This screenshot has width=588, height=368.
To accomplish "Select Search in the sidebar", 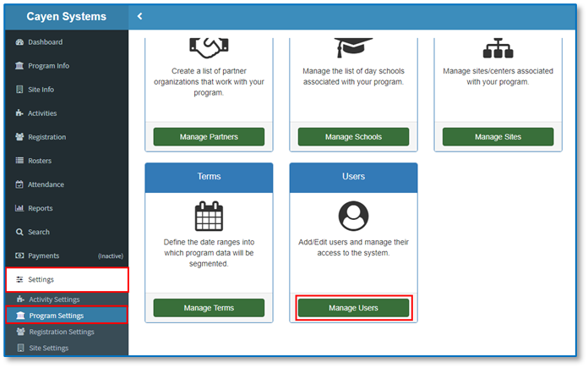I will 67,232.
